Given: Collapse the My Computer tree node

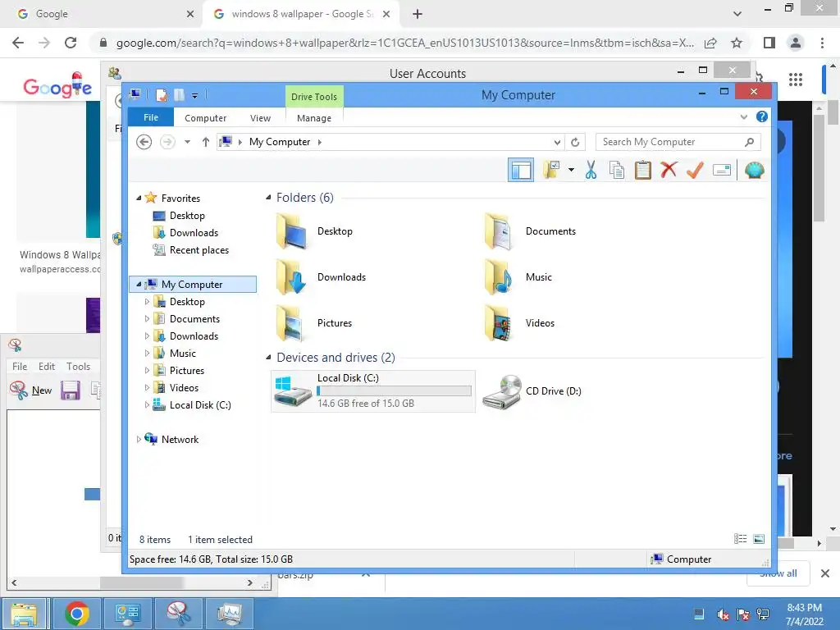Looking at the screenshot, I should click(x=139, y=285).
